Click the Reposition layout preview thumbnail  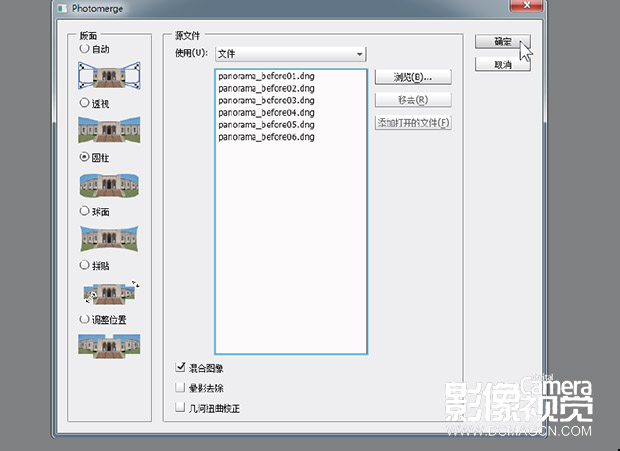point(109,346)
